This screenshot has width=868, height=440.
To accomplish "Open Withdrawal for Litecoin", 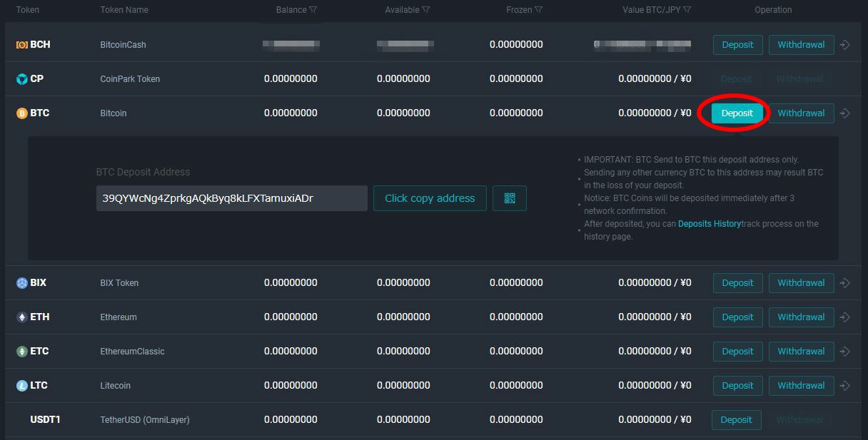I will [x=801, y=386].
